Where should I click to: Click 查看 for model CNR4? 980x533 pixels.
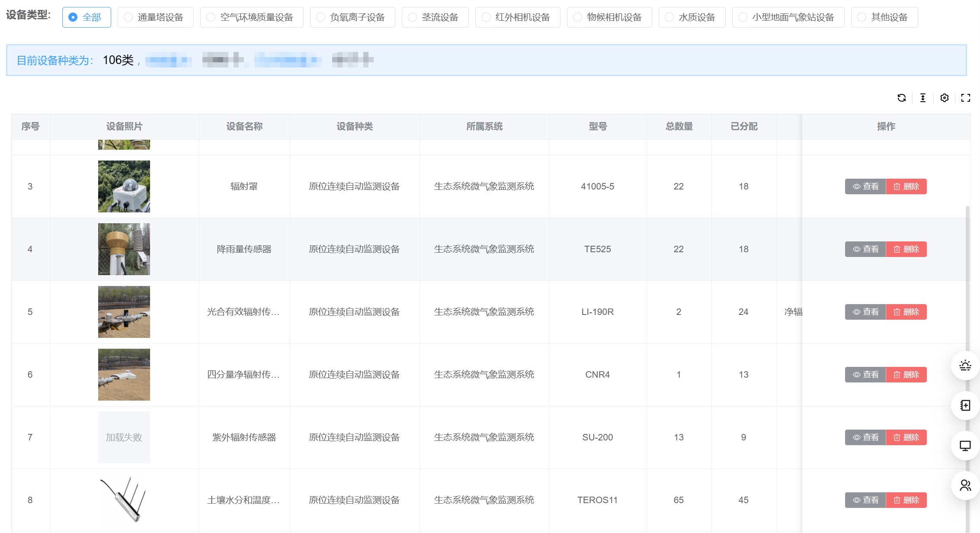coord(865,375)
